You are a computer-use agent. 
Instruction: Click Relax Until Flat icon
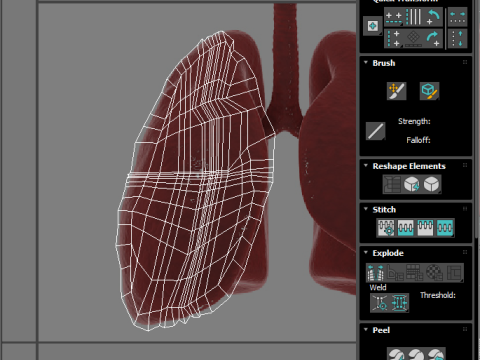pyautogui.click(x=412, y=184)
